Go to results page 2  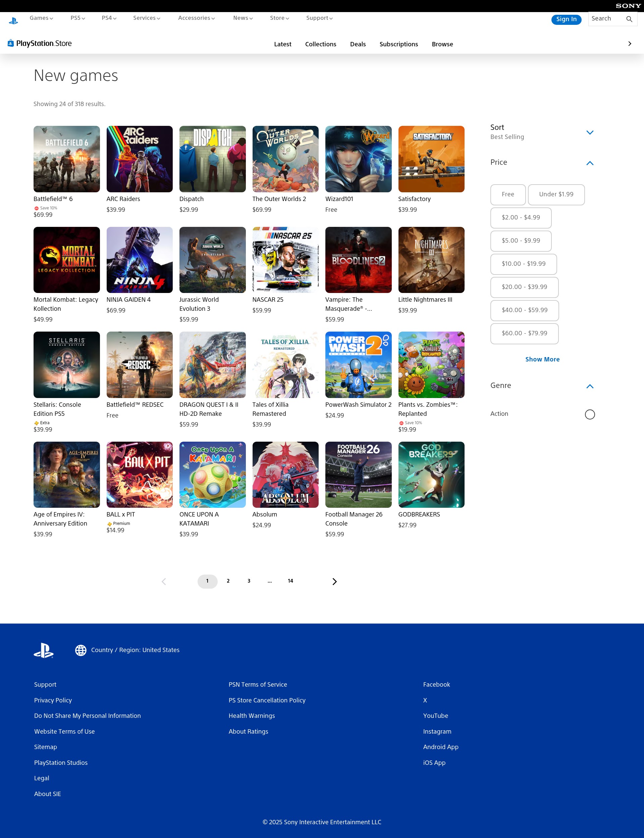pos(228,581)
